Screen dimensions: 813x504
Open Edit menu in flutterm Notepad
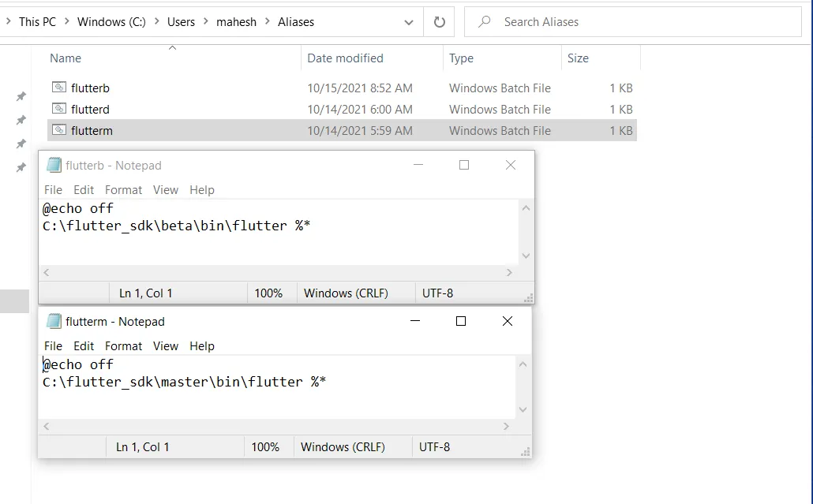tap(84, 346)
